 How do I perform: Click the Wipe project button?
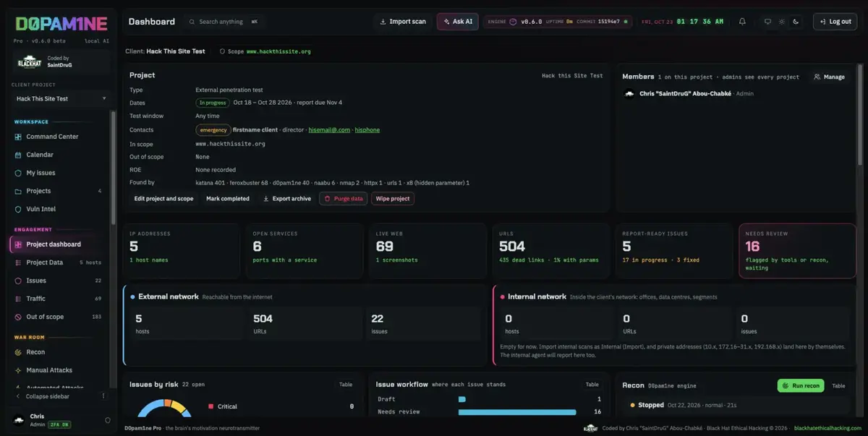click(x=393, y=199)
